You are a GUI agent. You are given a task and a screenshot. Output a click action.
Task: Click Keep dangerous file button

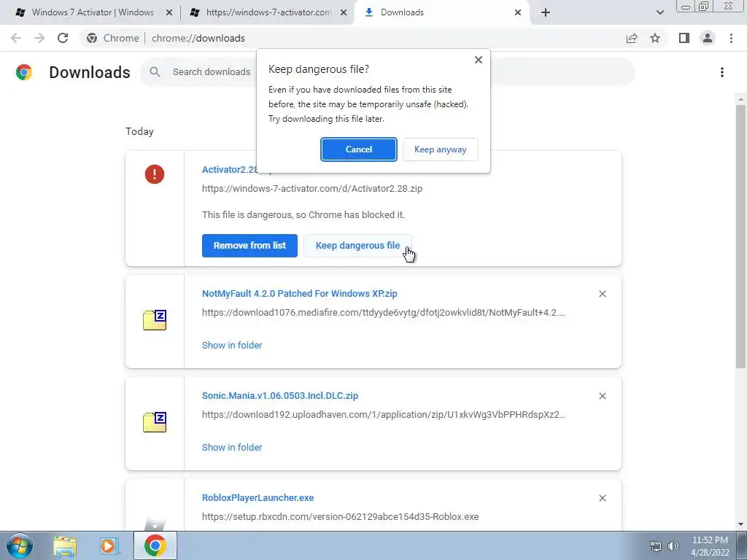coord(357,246)
